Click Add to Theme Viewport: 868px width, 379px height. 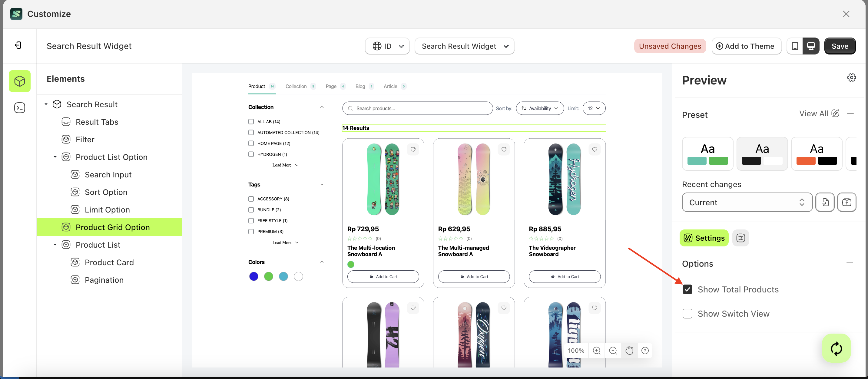[746, 46]
